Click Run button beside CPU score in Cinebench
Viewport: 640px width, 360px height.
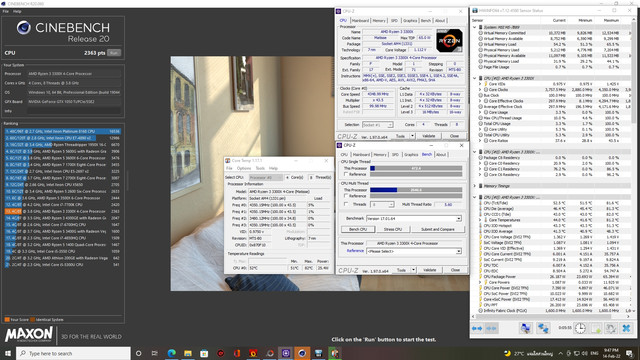(x=114, y=53)
